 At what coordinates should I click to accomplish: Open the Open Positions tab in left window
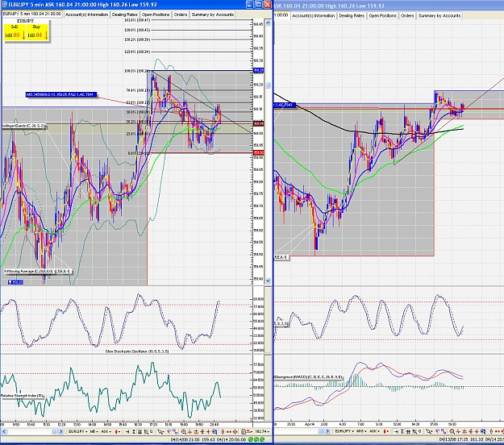156,15
